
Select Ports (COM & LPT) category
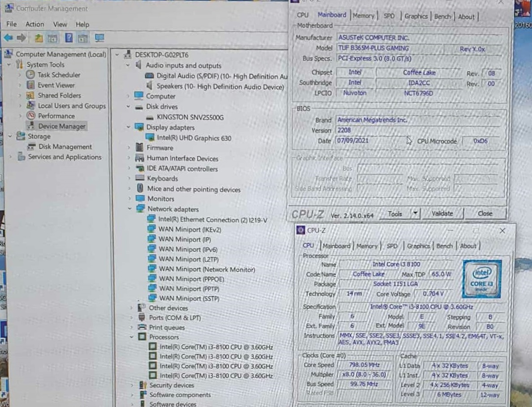175,317
